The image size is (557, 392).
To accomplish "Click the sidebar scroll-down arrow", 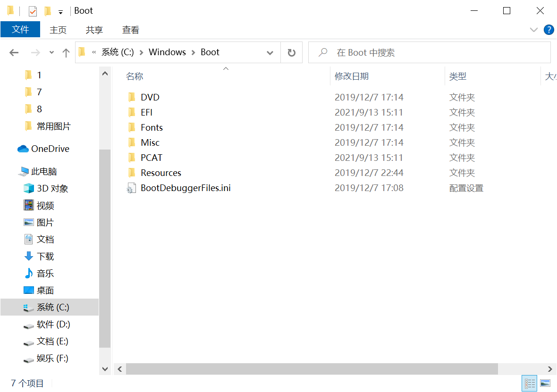I will (x=105, y=369).
